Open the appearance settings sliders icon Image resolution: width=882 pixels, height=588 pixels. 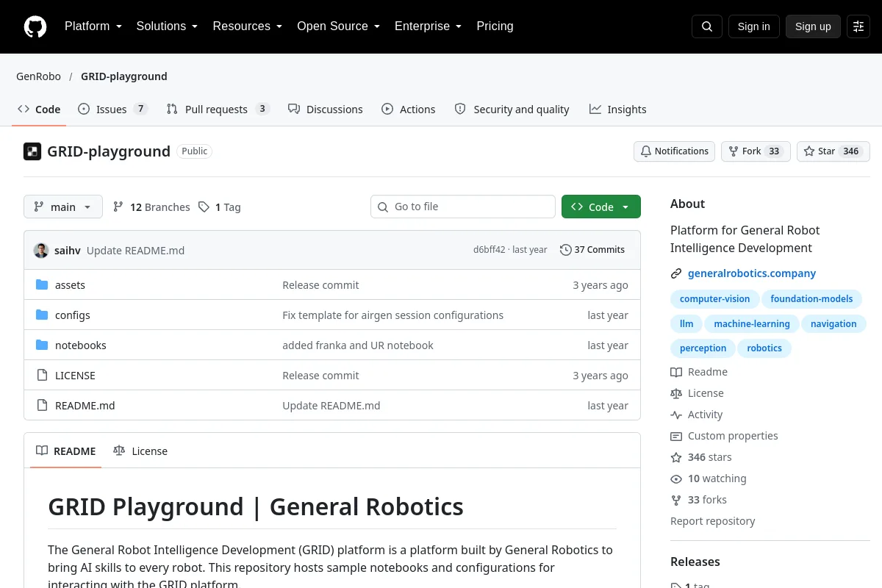point(858,26)
